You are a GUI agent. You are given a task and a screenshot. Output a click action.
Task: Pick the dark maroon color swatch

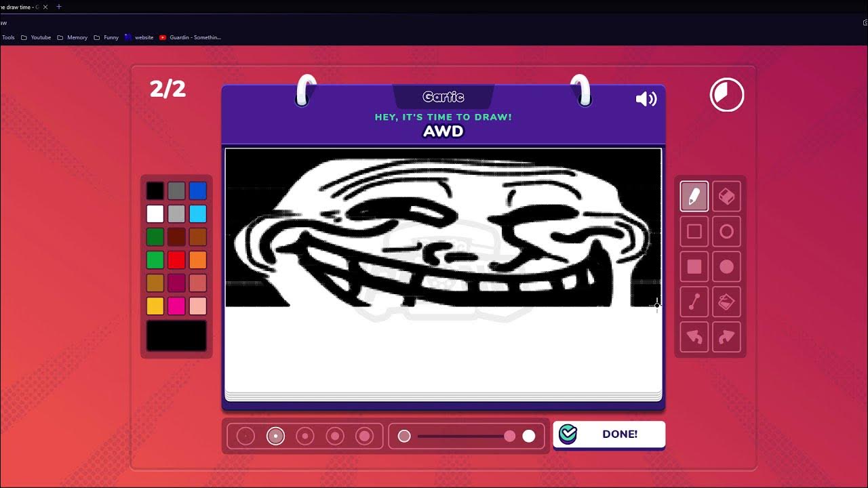coord(176,237)
